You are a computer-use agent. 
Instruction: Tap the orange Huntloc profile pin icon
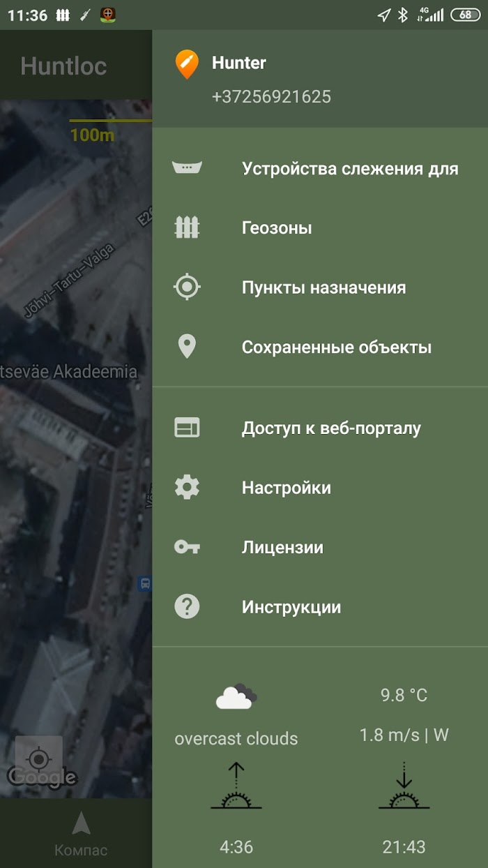click(186, 64)
